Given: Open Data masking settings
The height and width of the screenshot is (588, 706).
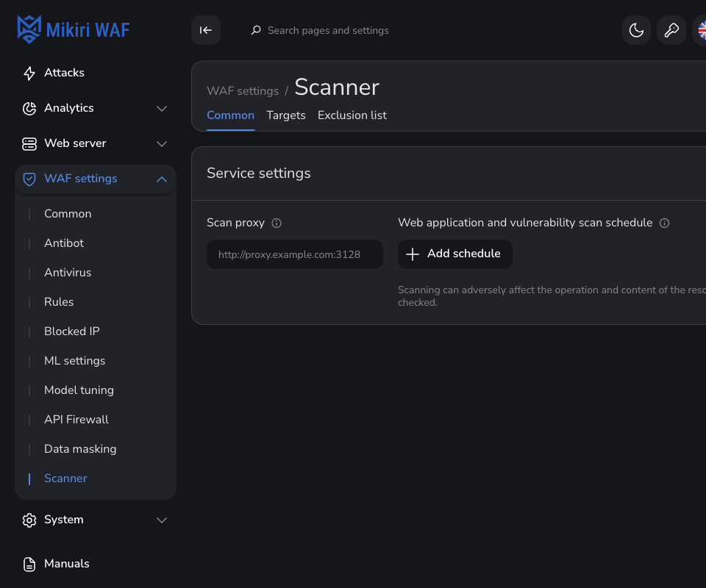Looking at the screenshot, I should 80,449.
